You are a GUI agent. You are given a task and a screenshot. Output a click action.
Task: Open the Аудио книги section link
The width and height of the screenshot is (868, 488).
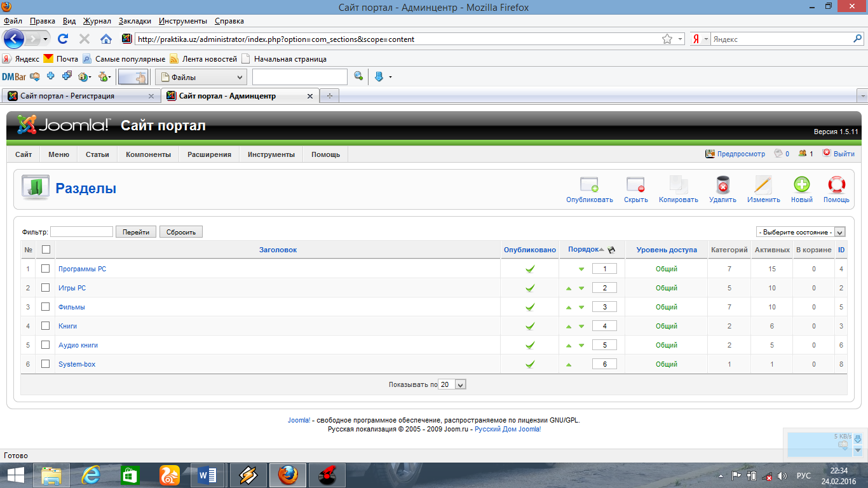pos(78,345)
